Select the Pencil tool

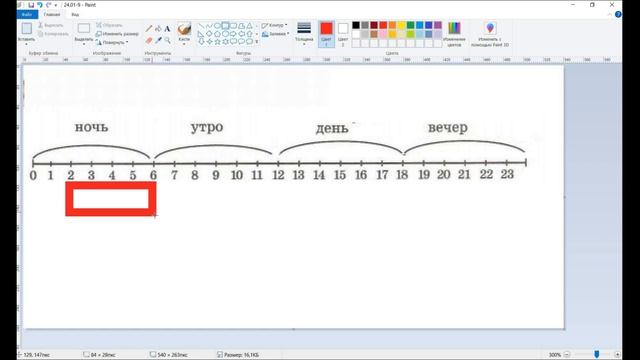tap(149, 29)
